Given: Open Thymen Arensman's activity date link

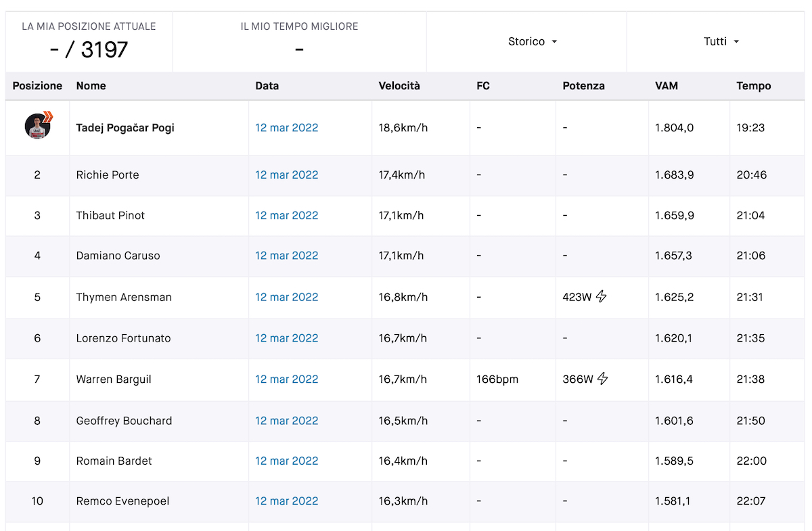Looking at the screenshot, I should (286, 297).
